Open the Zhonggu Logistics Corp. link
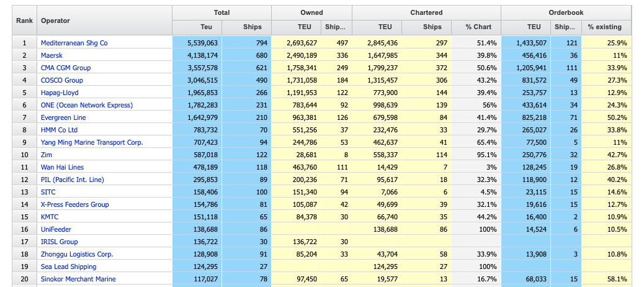644x287 pixels. click(77, 254)
